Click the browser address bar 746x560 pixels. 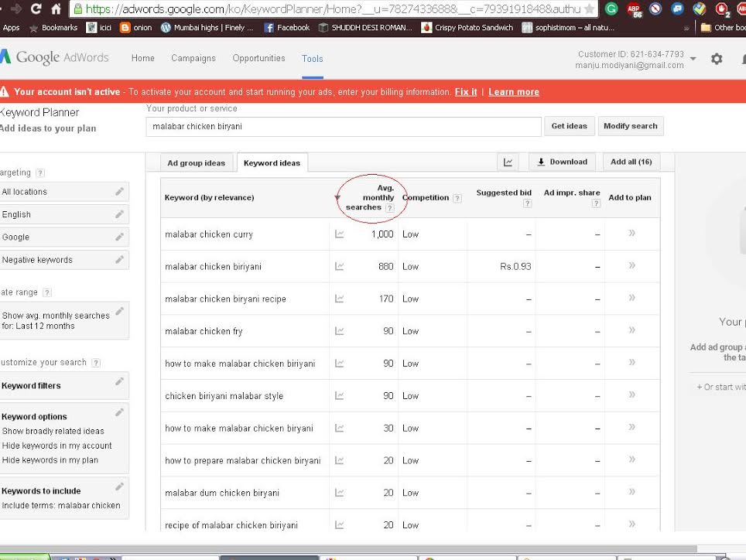coord(333,9)
